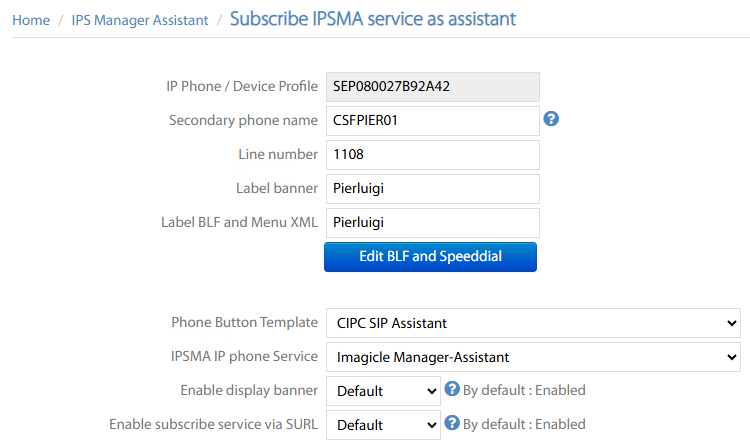Image resolution: width=750 pixels, height=447 pixels.
Task: Click help icon beside Secondary phone name
Action: point(551,119)
